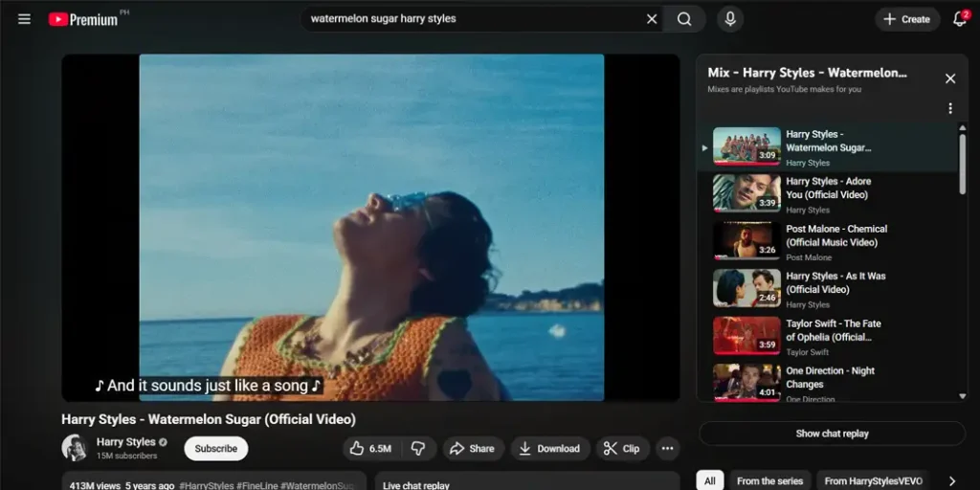Start voice search with microphone
The image size is (980, 490).
(729, 19)
